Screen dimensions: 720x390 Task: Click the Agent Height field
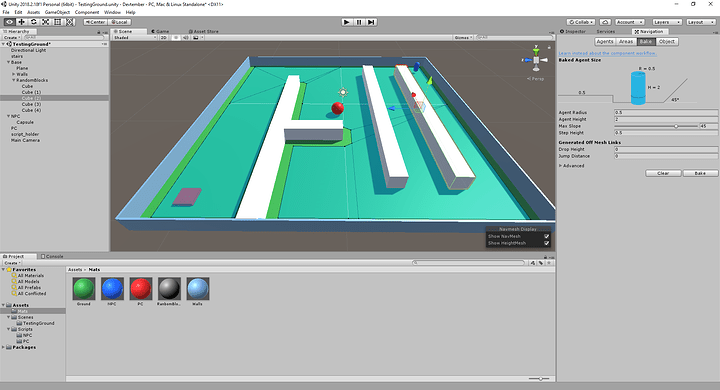tap(666, 119)
